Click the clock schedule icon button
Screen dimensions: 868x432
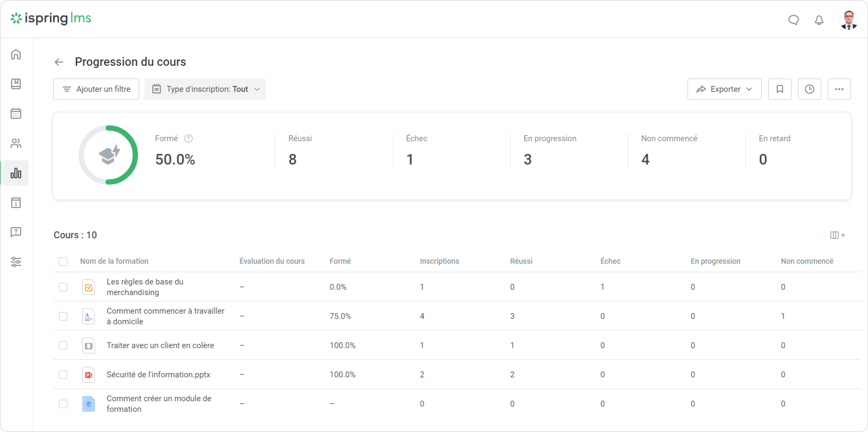click(x=809, y=89)
